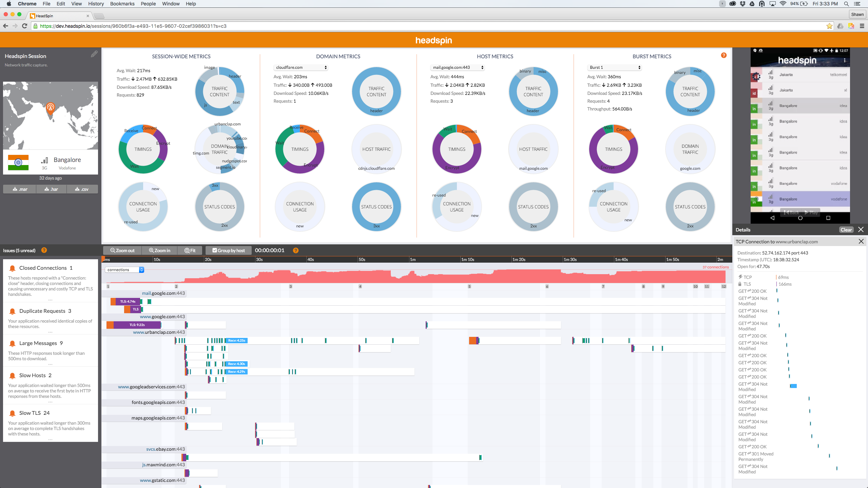
Task: Click the Zoom out button
Action: coord(122,250)
